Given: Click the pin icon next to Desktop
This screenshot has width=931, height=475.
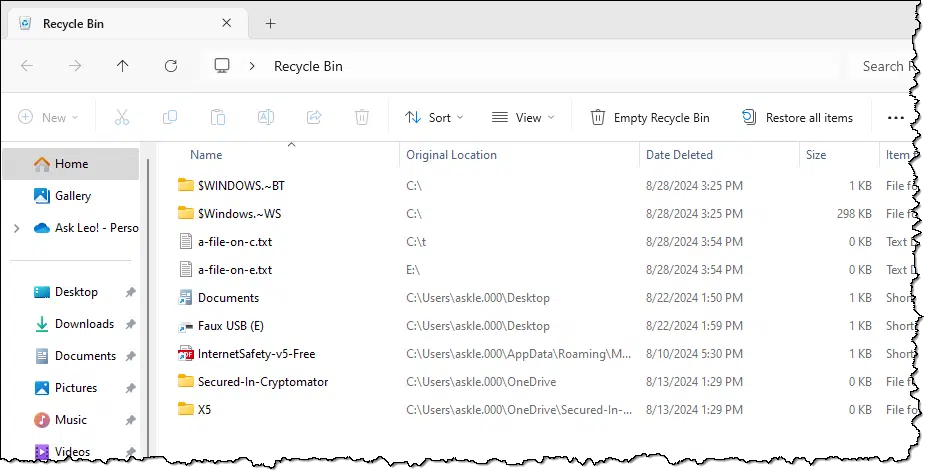Looking at the screenshot, I should (x=131, y=292).
